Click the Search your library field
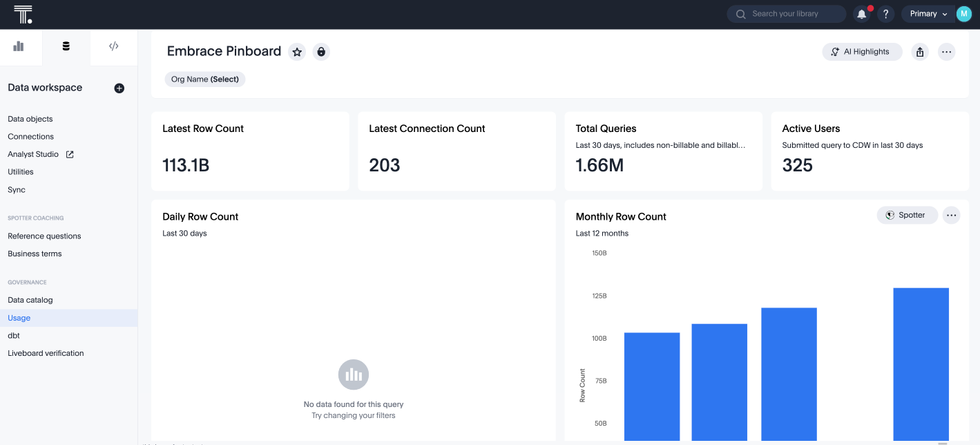This screenshot has width=980, height=445. pos(786,14)
